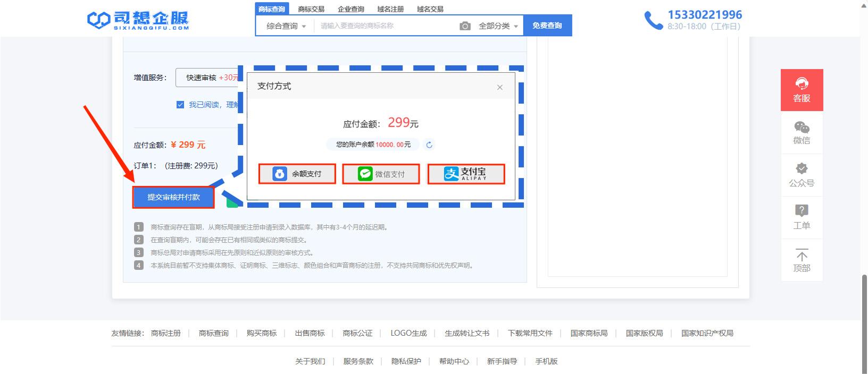Viewport: 868px width, 374px height.
Task: Toggle the 我已阅读 agreement checkbox
Action: 180,105
